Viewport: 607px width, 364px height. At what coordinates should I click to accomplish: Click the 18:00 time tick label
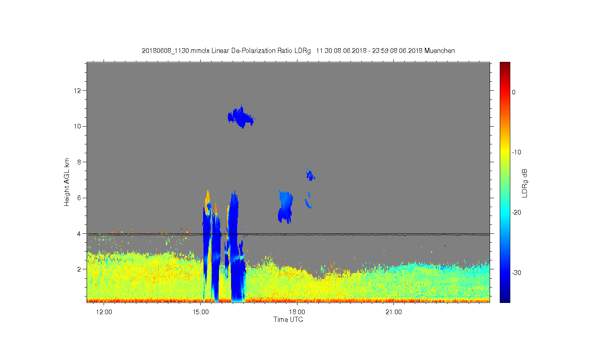[297, 312]
